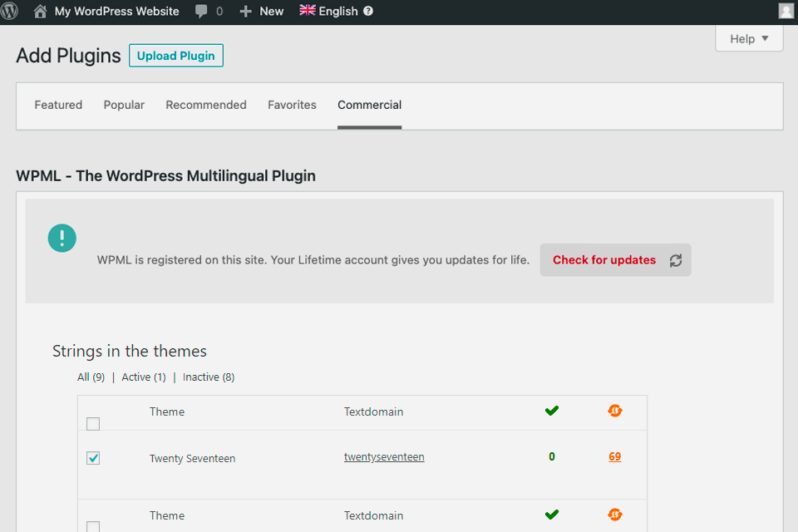This screenshot has width=798, height=532.
Task: Select the Commercial tab
Action: coord(369,105)
